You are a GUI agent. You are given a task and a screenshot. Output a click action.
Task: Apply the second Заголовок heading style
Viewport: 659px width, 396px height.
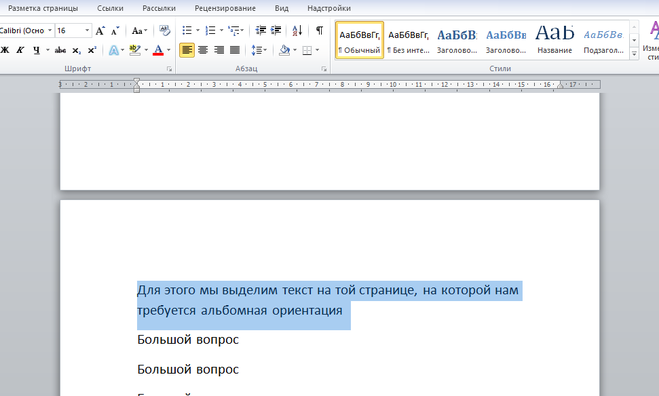[x=506, y=40]
